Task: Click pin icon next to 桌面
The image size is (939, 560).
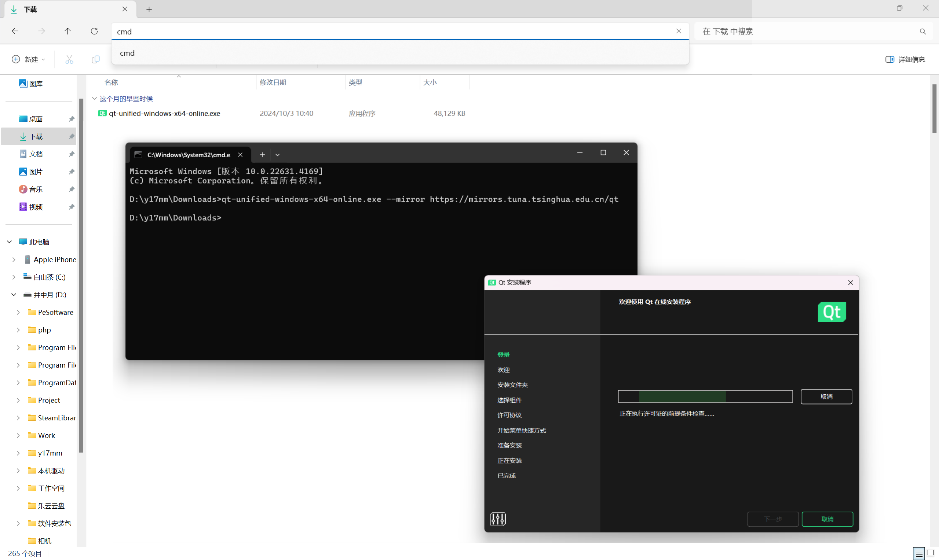Action: (x=72, y=119)
